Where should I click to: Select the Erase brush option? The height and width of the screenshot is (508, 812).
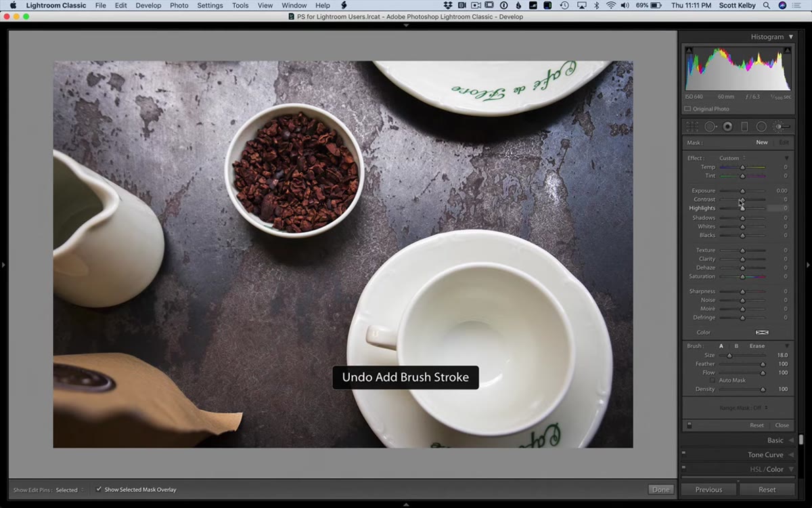click(x=757, y=346)
